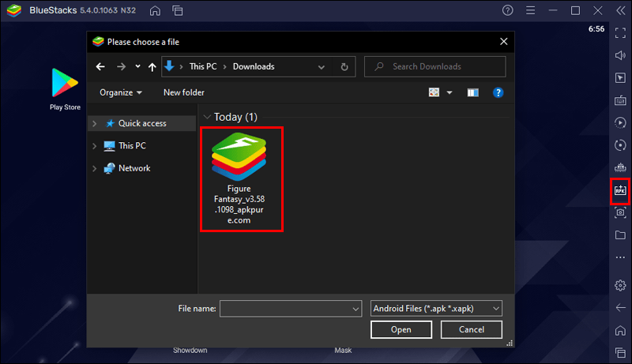Click the rotate screen icon in sidebar
The width and height of the screenshot is (632, 364).
click(620, 145)
